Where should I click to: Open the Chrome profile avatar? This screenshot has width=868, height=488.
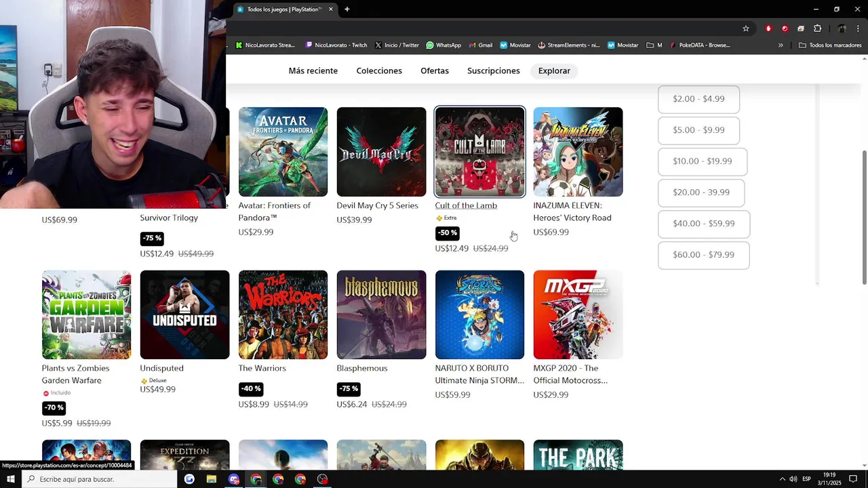(842, 28)
